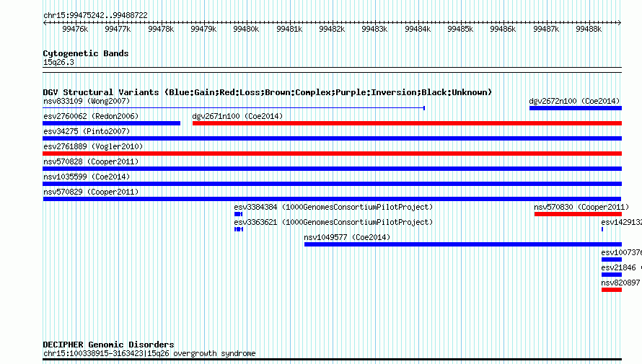
Task: Open the esv2760062 (Redon2006) variant label
Action: pos(91,116)
